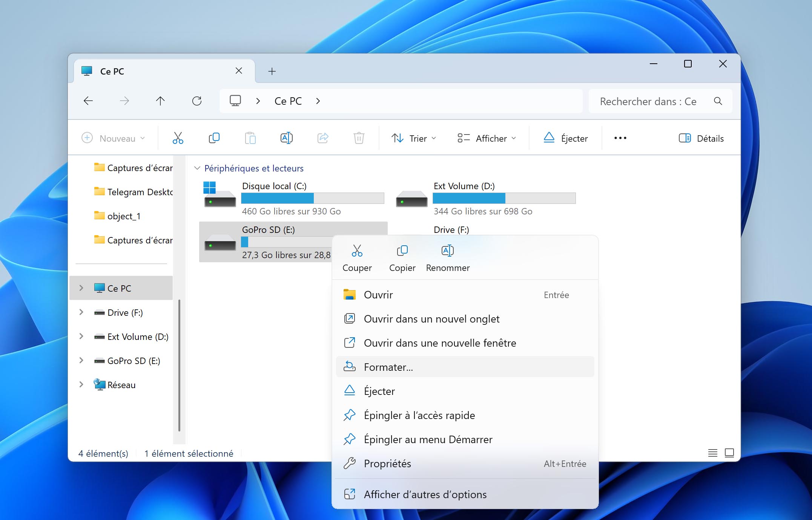Screen dimensions: 812x520
Task: Choose Épingler au menu Démarrer
Action: click(x=465, y=439)
